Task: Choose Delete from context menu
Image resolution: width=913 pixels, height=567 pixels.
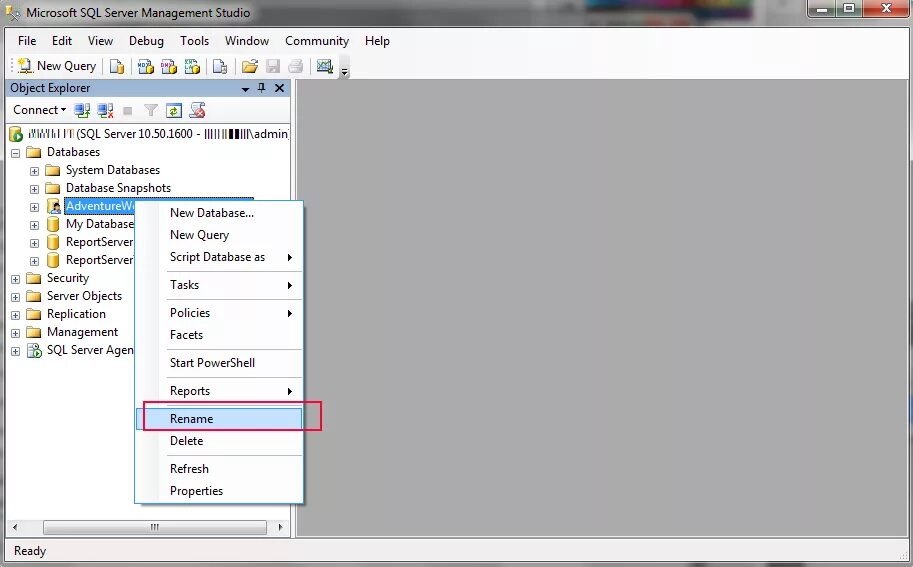Action: [x=219, y=441]
